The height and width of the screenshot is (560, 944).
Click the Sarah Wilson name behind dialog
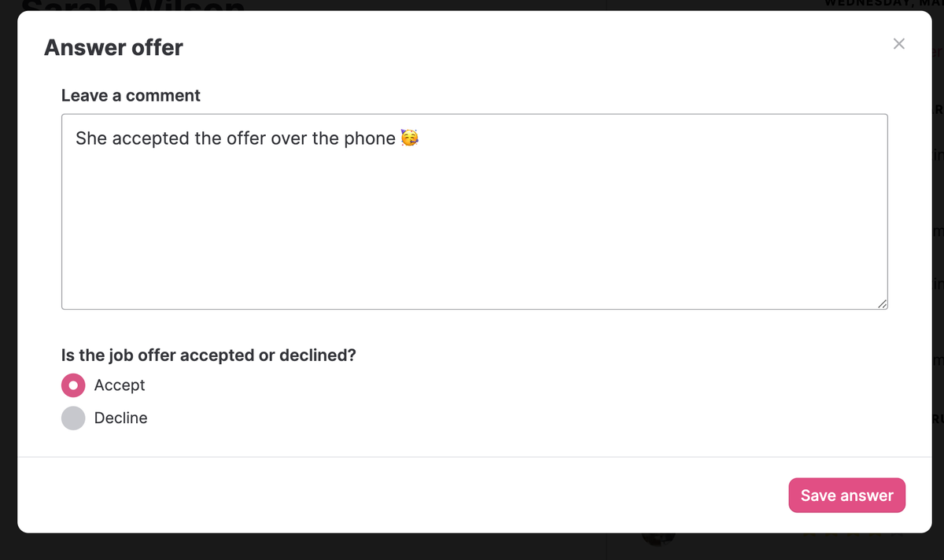tap(134, 6)
